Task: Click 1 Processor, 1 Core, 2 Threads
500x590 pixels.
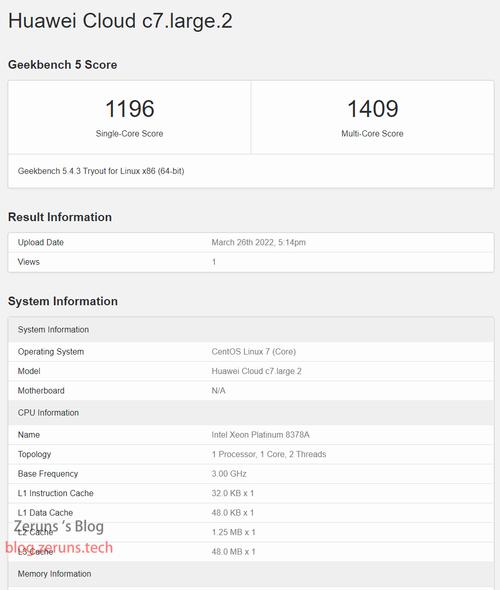Action: coord(269,454)
